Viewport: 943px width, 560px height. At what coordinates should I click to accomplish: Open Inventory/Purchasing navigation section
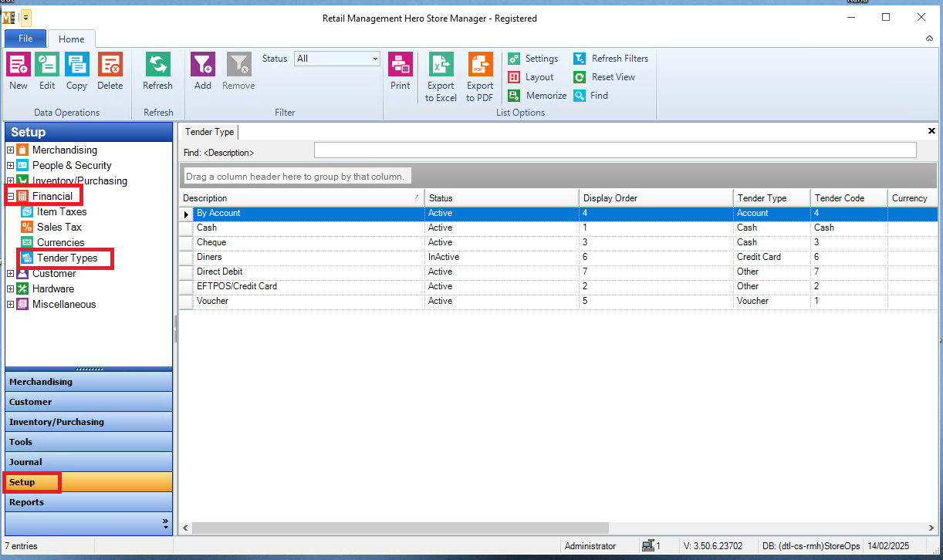(89, 422)
